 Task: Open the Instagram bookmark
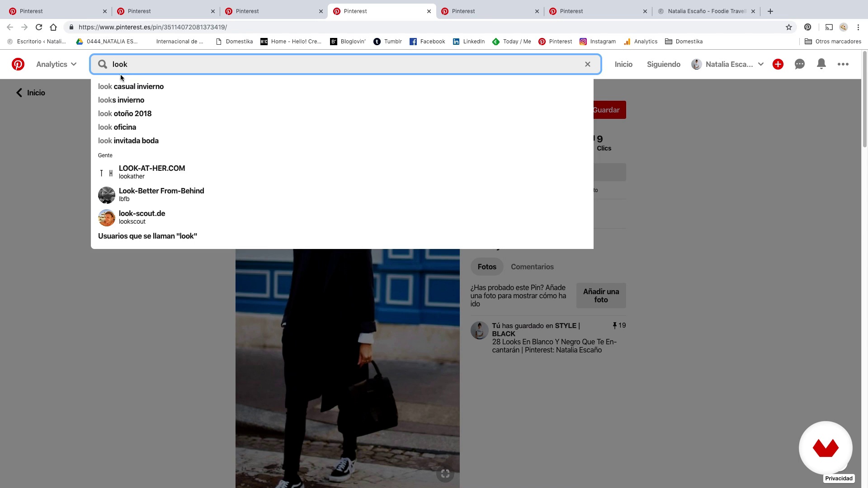tap(598, 42)
